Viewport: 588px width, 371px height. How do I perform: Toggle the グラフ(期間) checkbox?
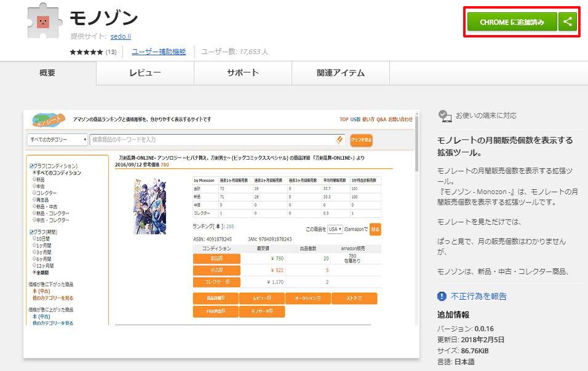pyautogui.click(x=31, y=232)
